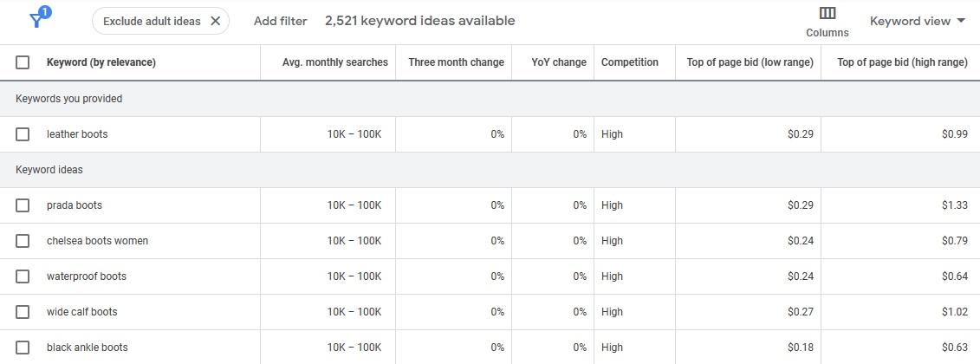Expand the Keyword view dropdown
The image size is (980, 364).
pyautogui.click(x=918, y=21)
